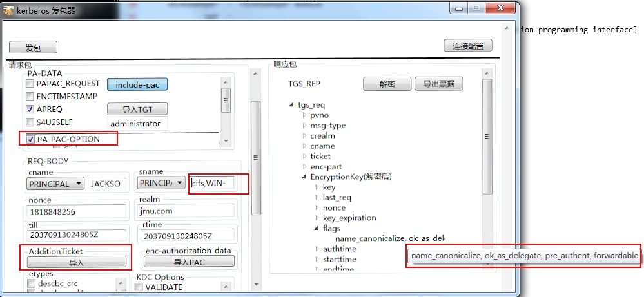Collapse the flags tree node
Image resolution: width=644 pixels, height=297 pixels.
click(317, 229)
